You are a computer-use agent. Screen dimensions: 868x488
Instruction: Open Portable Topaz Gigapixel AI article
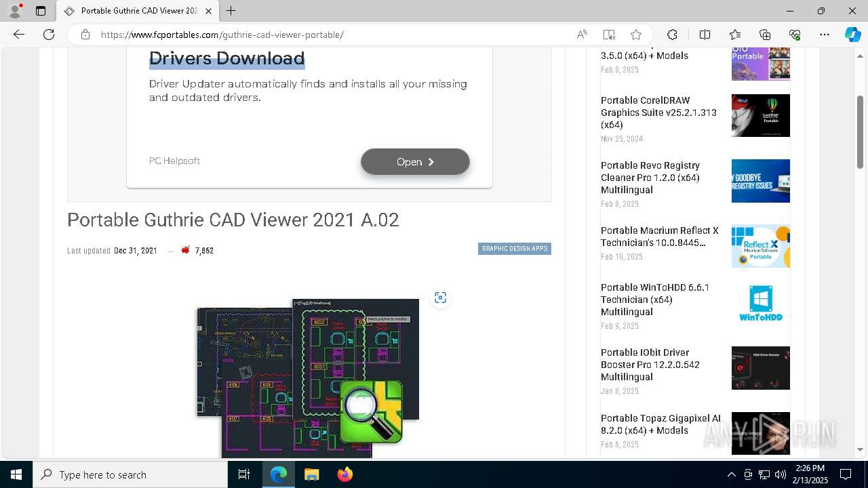tap(660, 424)
